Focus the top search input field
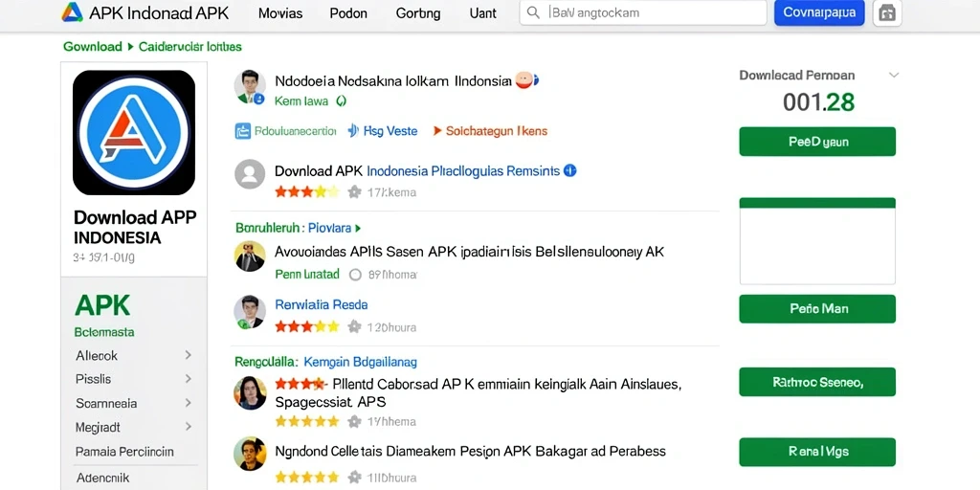 tap(643, 12)
